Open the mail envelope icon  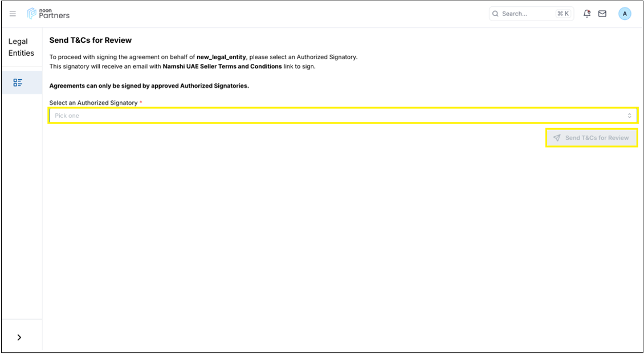602,14
